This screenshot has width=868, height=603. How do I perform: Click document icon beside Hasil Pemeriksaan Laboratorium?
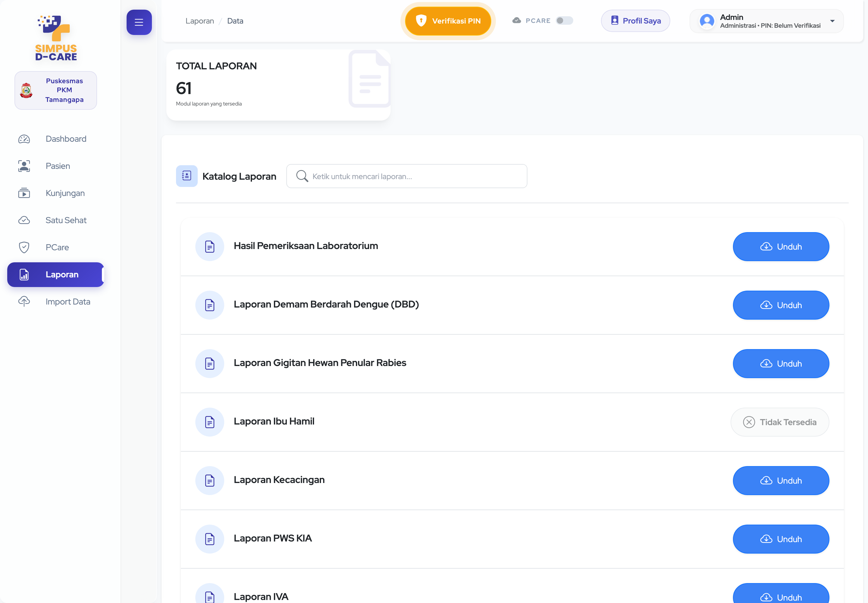click(210, 247)
